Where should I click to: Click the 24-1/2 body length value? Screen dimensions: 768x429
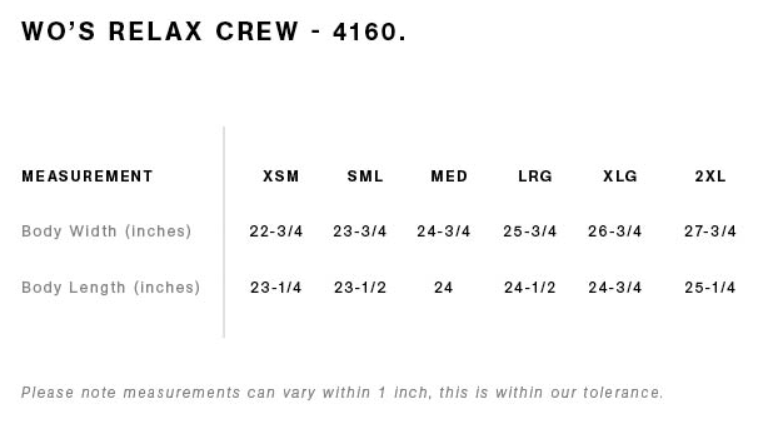coord(530,287)
